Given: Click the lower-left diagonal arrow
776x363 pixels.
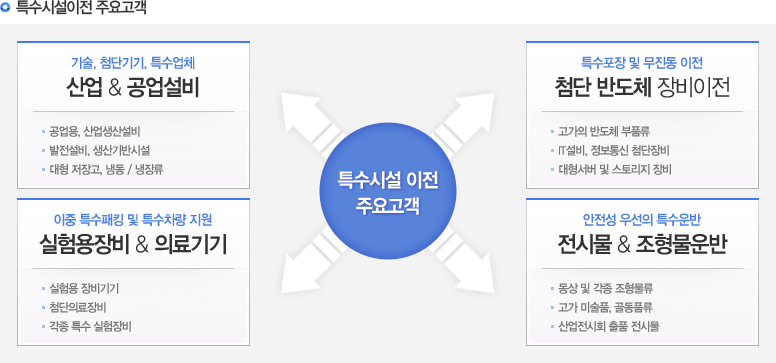Looking at the screenshot, I should (x=310, y=261).
